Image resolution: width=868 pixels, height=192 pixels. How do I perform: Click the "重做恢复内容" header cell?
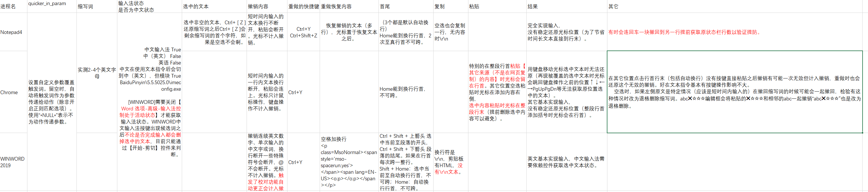pos(349,6)
